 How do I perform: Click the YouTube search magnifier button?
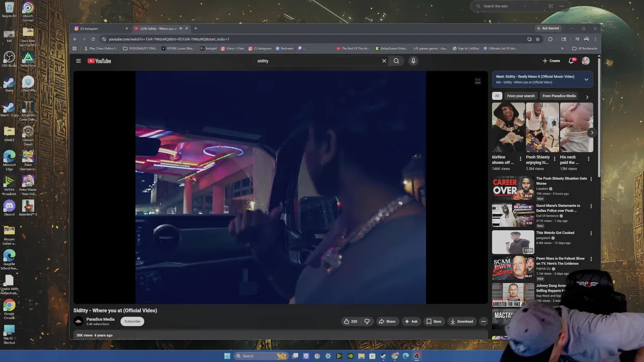(x=396, y=61)
